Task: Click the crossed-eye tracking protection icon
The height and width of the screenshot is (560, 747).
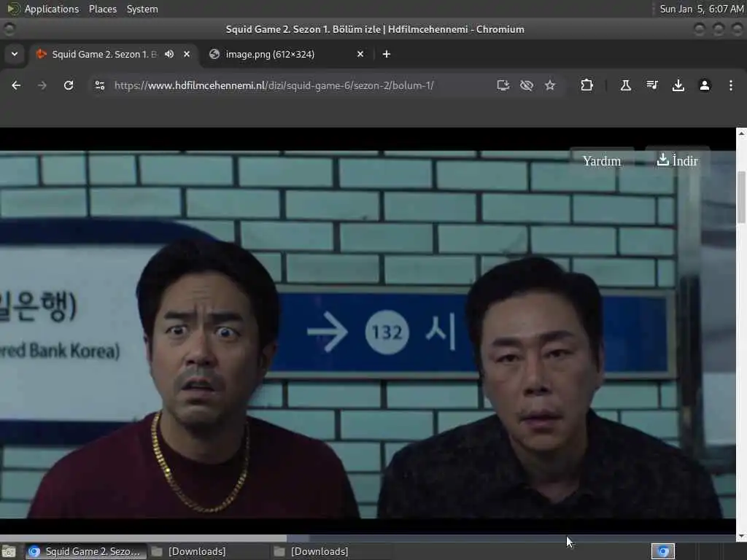Action: tap(527, 85)
